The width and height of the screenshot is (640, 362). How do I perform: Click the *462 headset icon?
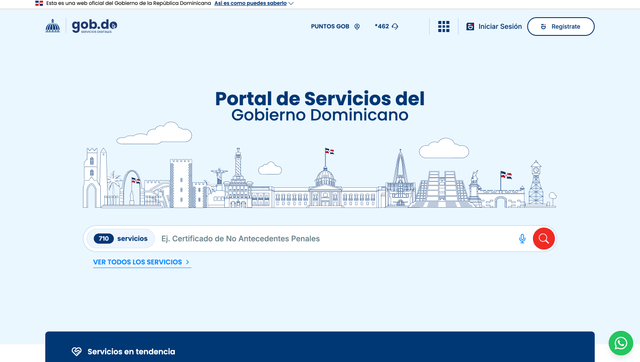click(x=395, y=27)
